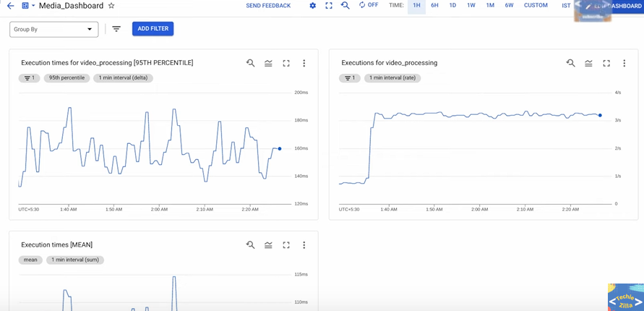Screen dimensions: 644x311
Task: Select the 1H time range
Action: tap(416, 6)
